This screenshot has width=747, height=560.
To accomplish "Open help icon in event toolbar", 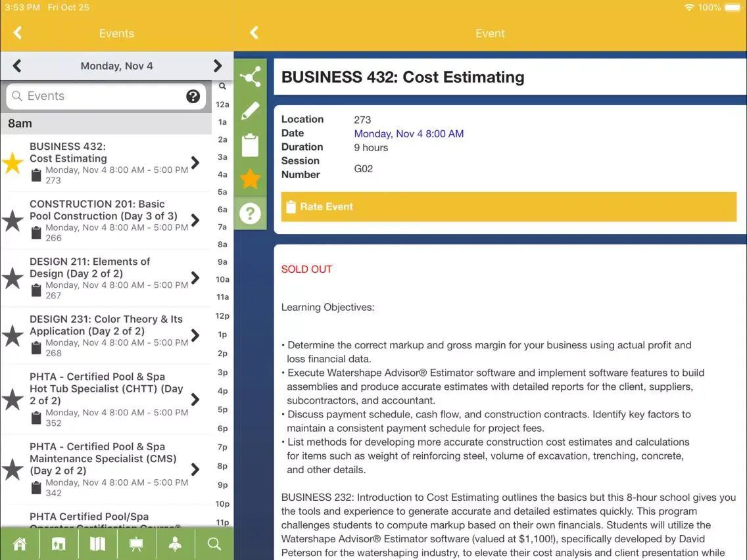I will tap(251, 214).
